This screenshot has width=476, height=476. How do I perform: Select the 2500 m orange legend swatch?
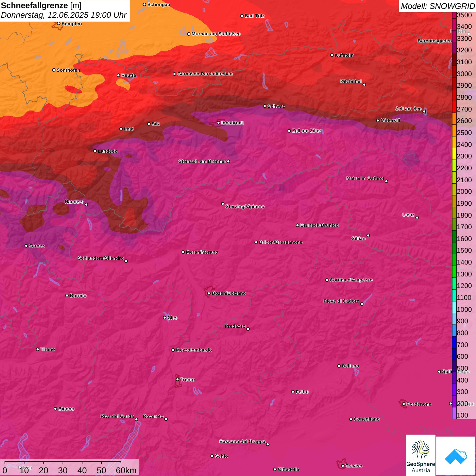(454, 130)
